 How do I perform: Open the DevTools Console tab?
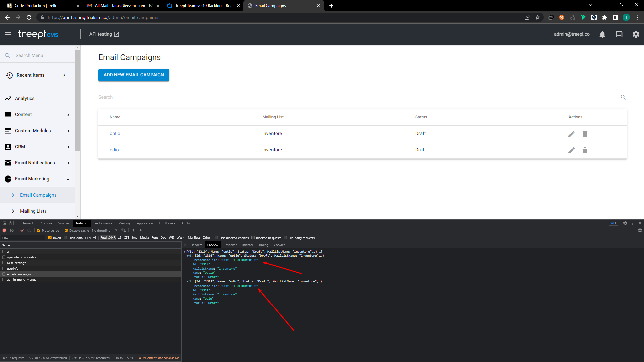point(46,223)
